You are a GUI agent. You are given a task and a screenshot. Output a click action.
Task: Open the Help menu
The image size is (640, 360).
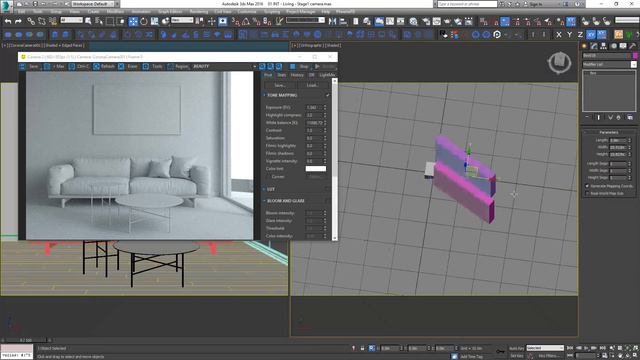coord(326,12)
